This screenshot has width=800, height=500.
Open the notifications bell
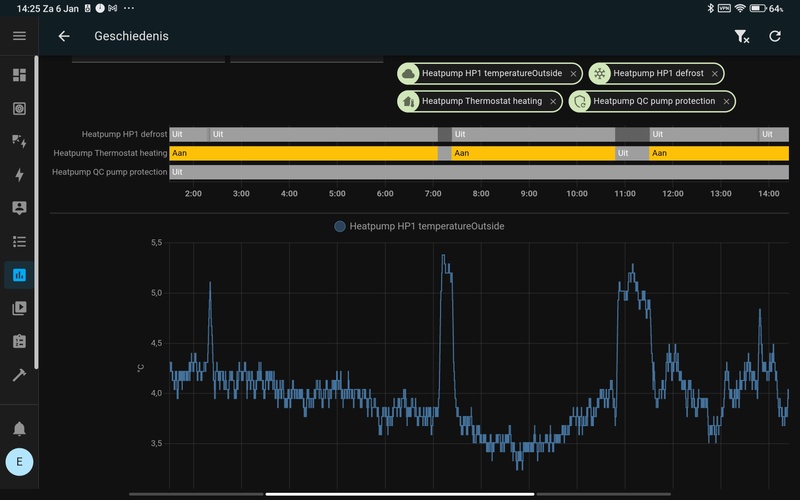tap(19, 429)
